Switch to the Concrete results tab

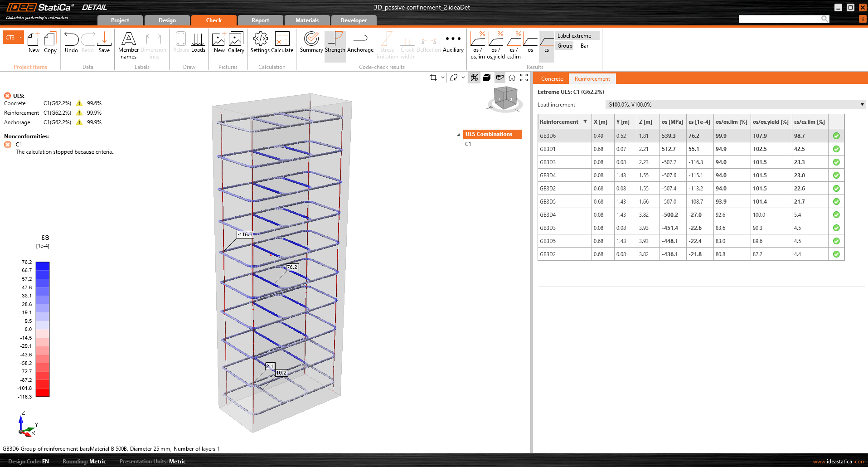click(552, 79)
